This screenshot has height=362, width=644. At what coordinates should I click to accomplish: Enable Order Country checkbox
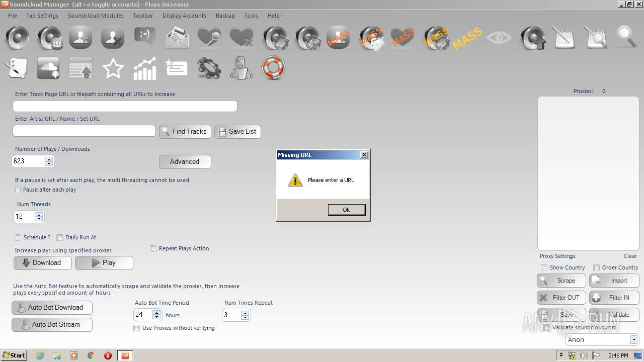(596, 268)
